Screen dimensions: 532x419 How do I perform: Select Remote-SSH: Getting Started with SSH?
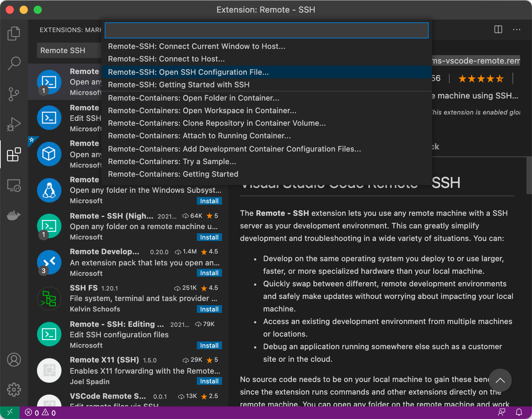[267, 84]
